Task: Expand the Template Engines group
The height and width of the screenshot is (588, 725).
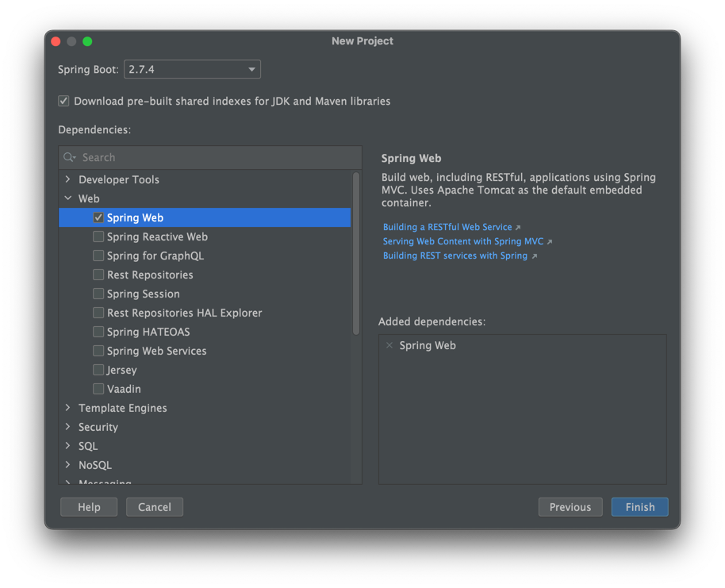Action: (x=68, y=408)
